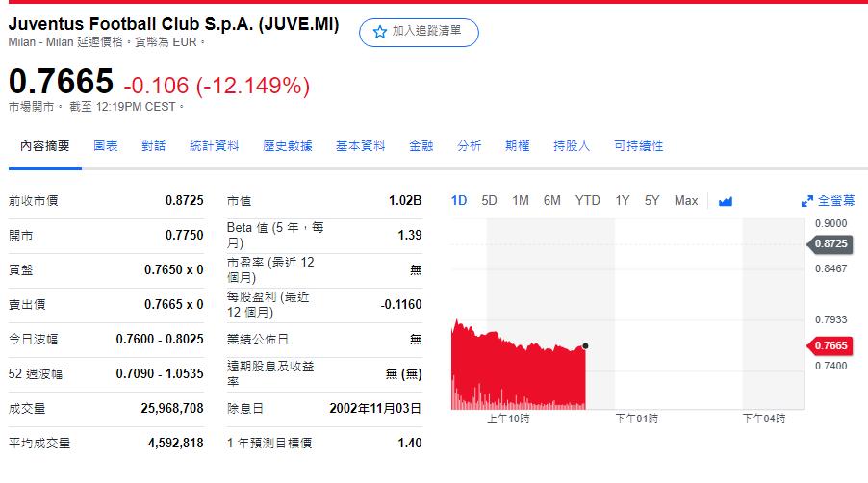The width and height of the screenshot is (868, 483).
Task: Choose the YTD chart range
Action: tap(587, 200)
